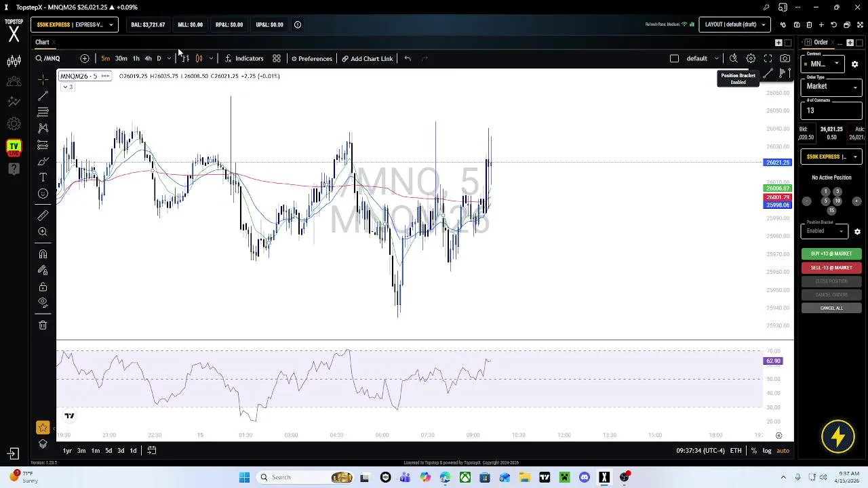Screen dimensions: 868x488
Task: Click SELL -13 @ MARKET button
Action: tap(831, 268)
